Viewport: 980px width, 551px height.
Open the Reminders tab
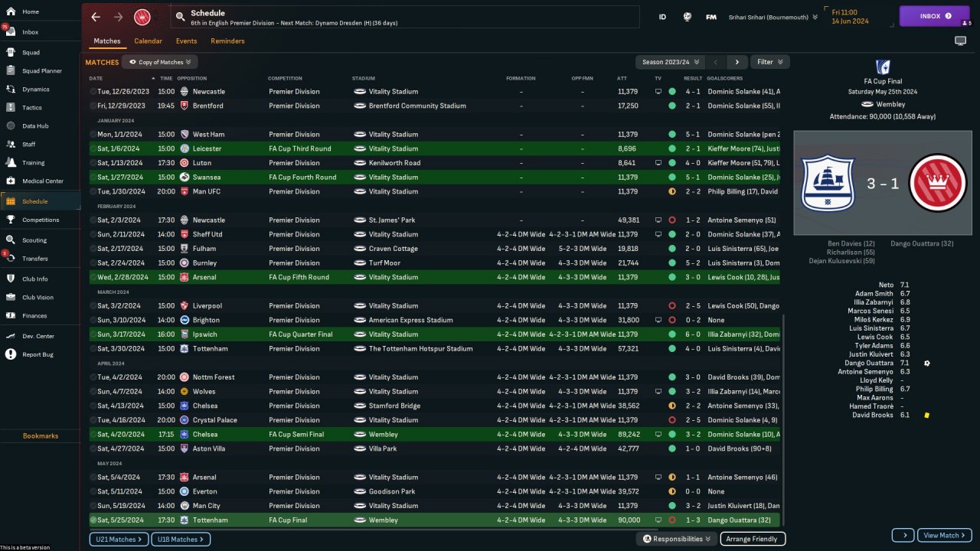tap(227, 41)
